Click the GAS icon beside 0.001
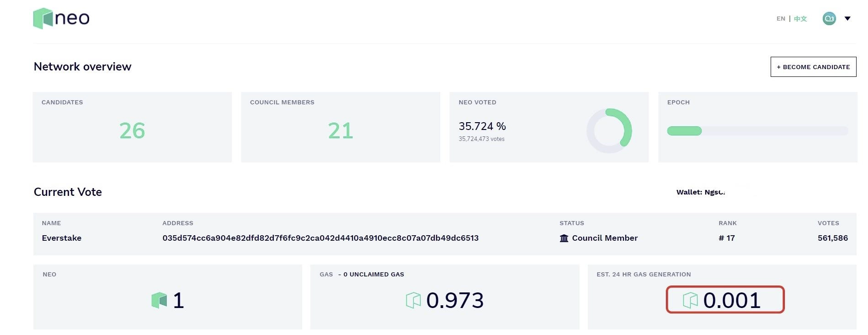The image size is (868, 335). coord(690,300)
